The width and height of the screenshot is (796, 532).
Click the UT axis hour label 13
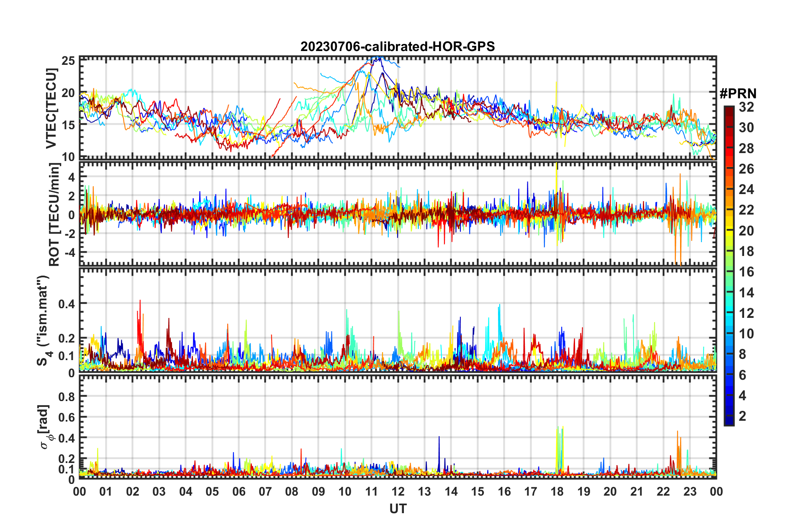pyautogui.click(x=424, y=491)
